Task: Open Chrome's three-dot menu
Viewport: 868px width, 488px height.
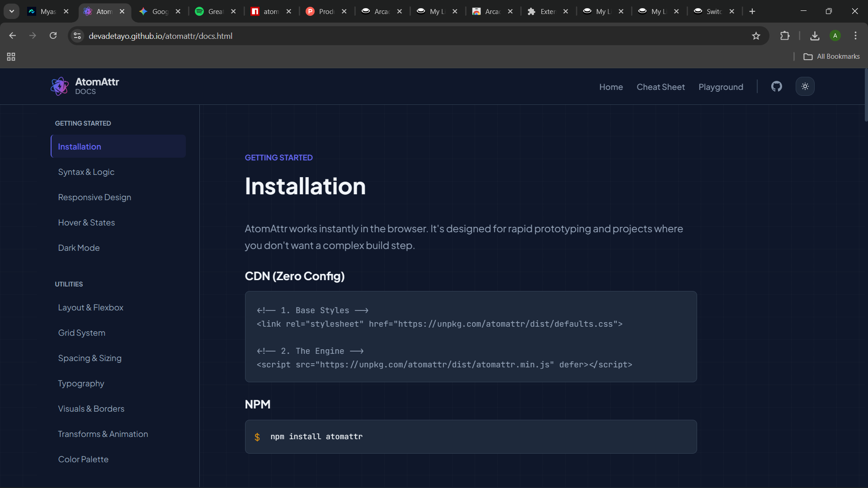Action: (855, 36)
